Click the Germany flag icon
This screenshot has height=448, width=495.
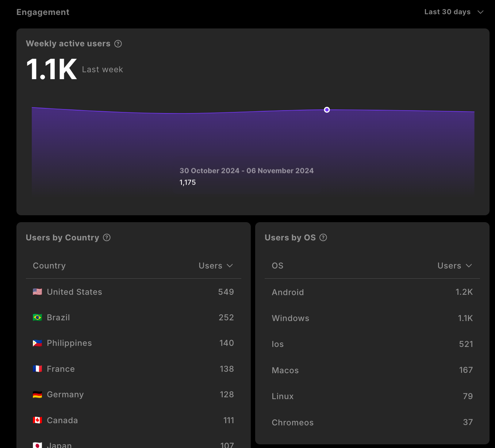(37, 394)
